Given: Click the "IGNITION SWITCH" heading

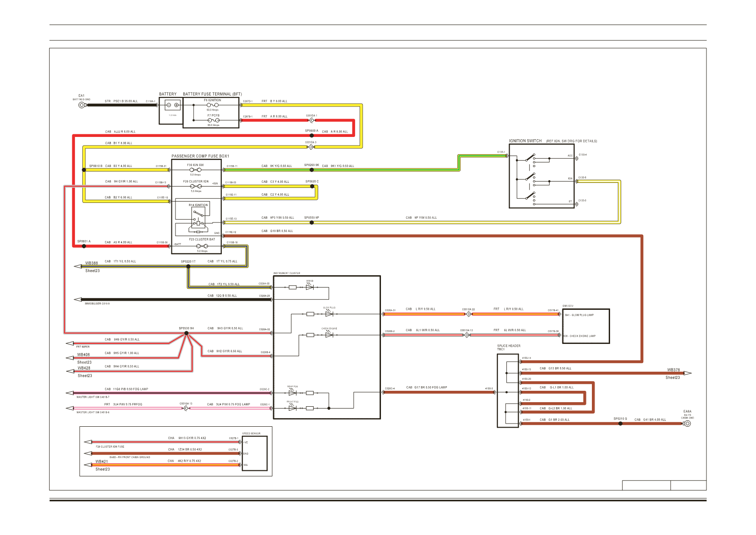Looking at the screenshot, I should click(x=526, y=141).
